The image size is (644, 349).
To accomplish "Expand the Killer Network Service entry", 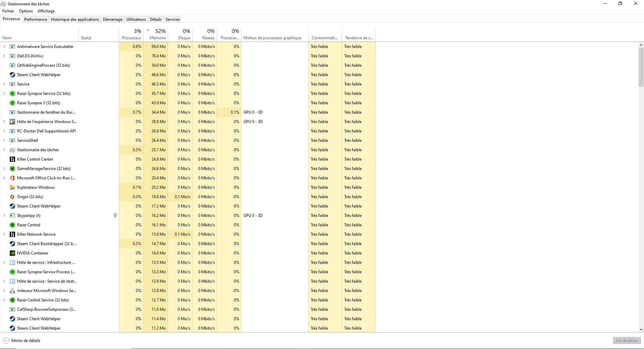I will click(x=4, y=234).
